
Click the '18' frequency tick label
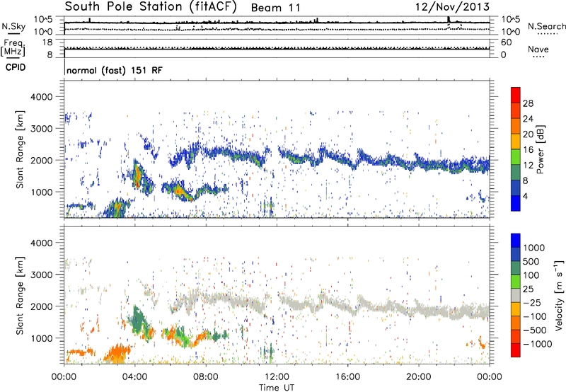coord(47,42)
